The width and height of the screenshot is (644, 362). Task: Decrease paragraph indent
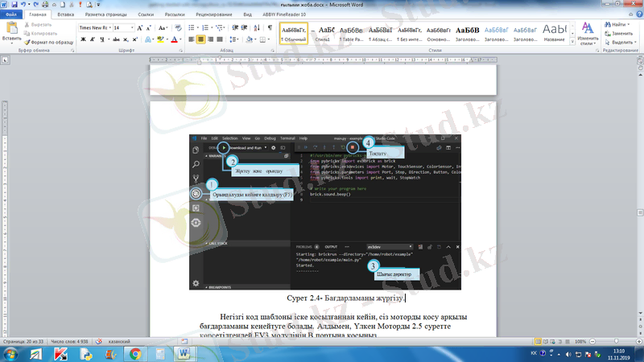coord(235,28)
